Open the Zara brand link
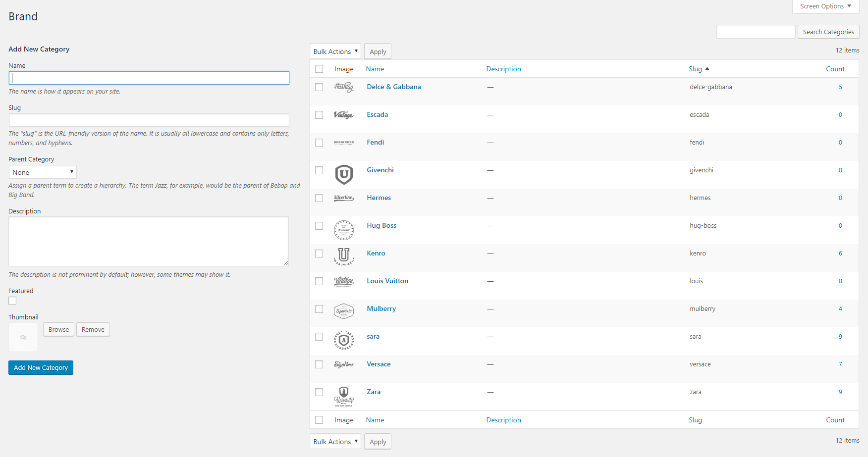The width and height of the screenshot is (868, 457). (x=374, y=392)
